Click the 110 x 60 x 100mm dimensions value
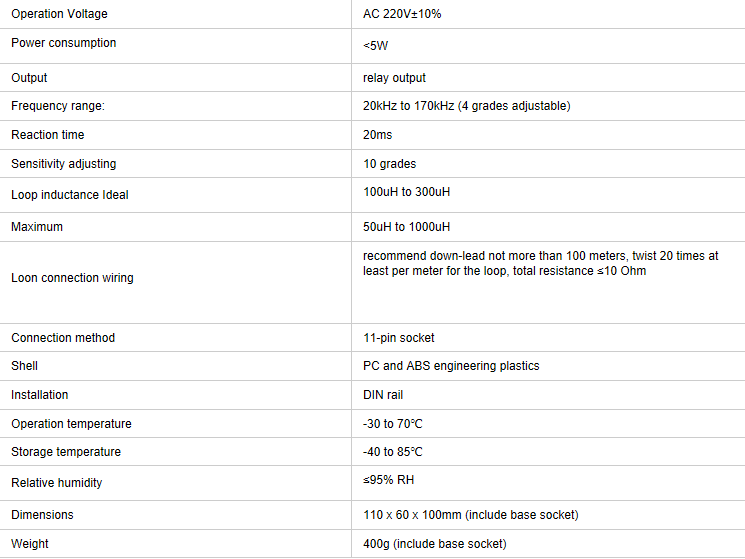This screenshot has height=559, width=745. pos(470,515)
